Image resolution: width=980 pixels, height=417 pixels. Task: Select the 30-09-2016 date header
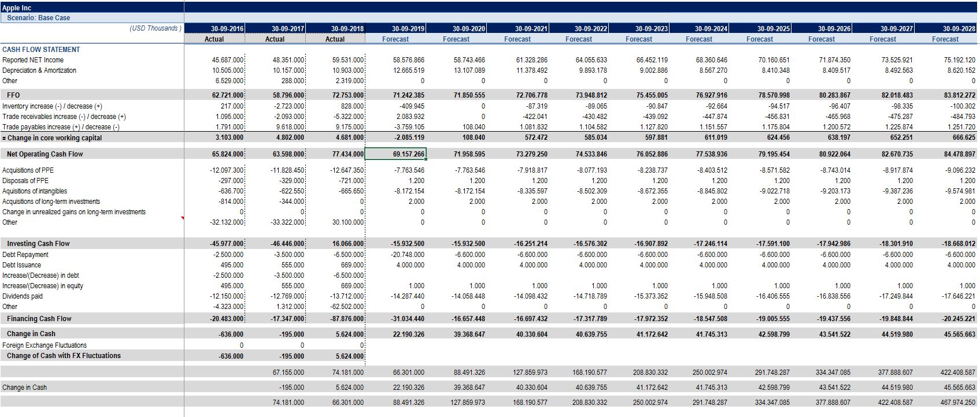pyautogui.click(x=227, y=28)
